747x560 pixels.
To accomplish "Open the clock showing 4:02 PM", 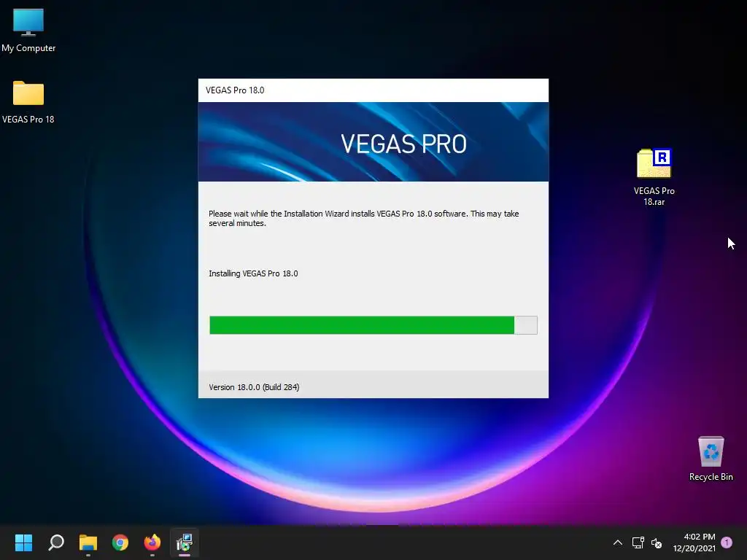I will (x=694, y=542).
